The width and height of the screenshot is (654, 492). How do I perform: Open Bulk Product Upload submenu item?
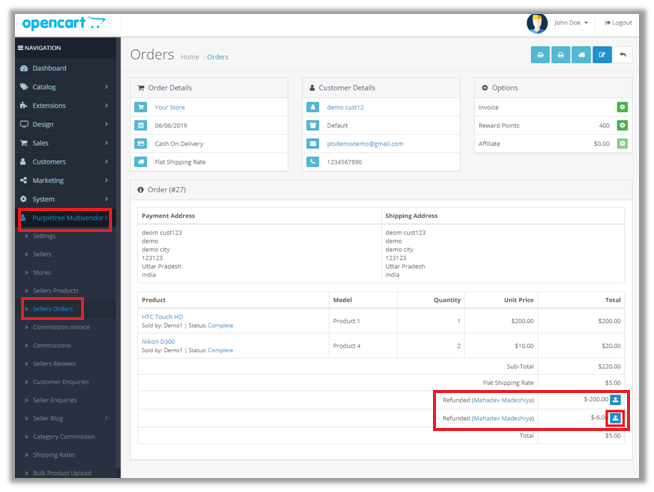click(x=62, y=473)
